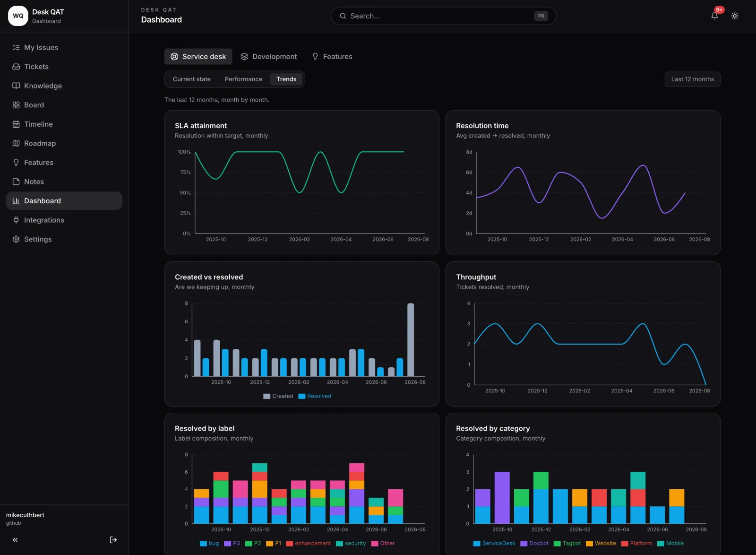Switch to the Development tab
756x555 pixels.
[x=269, y=56]
